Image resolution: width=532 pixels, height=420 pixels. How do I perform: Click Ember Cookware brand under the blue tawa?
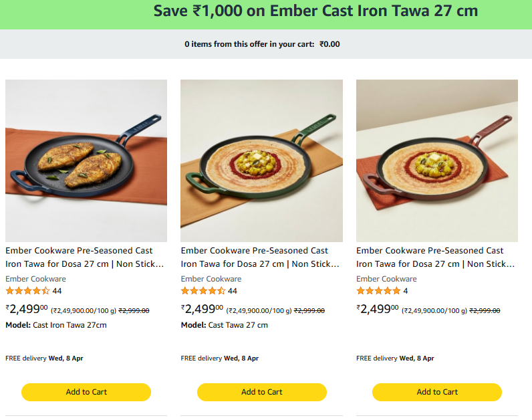pos(35,279)
